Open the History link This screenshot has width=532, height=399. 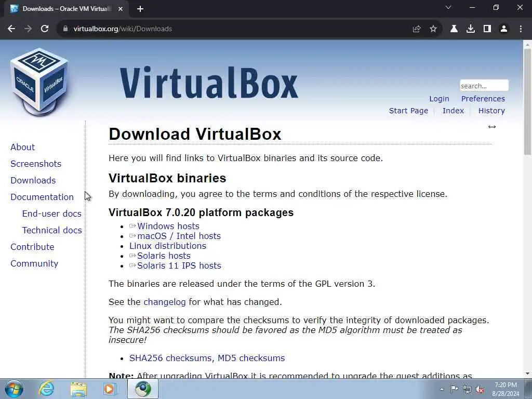[x=491, y=111]
